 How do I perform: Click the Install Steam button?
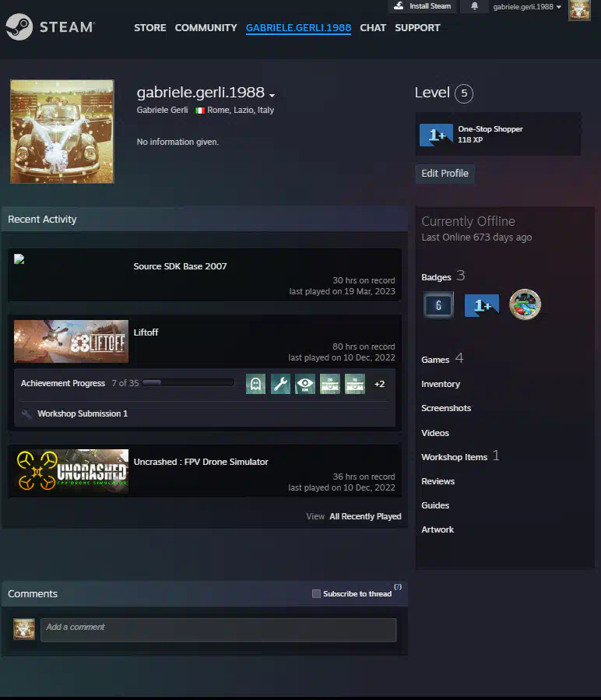tap(423, 6)
